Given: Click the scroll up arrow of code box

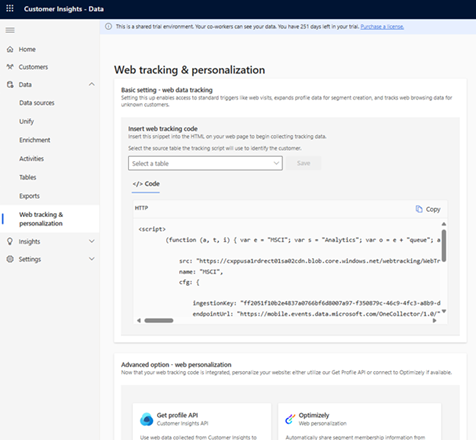Looking at the screenshot, I should point(444,224).
